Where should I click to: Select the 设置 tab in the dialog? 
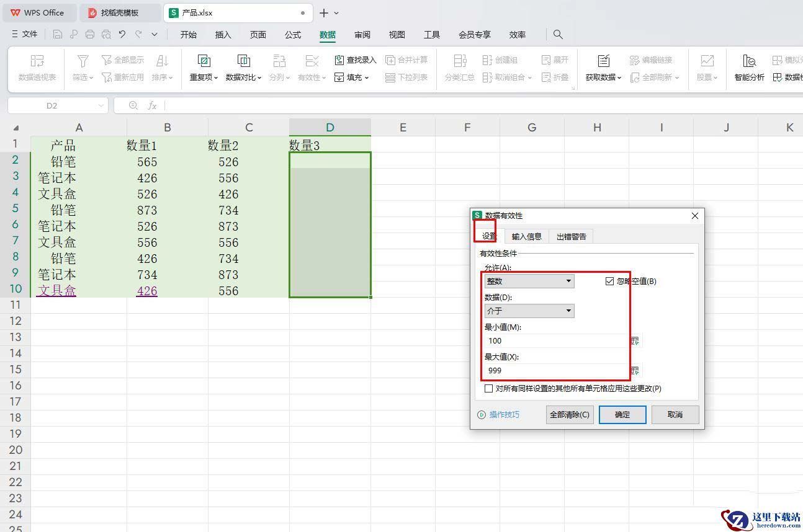pyautogui.click(x=489, y=236)
